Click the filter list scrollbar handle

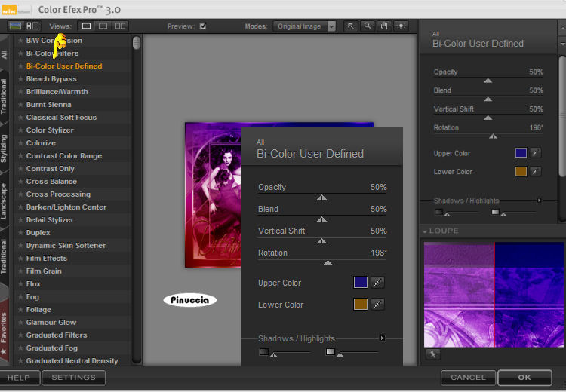pyautogui.click(x=137, y=43)
